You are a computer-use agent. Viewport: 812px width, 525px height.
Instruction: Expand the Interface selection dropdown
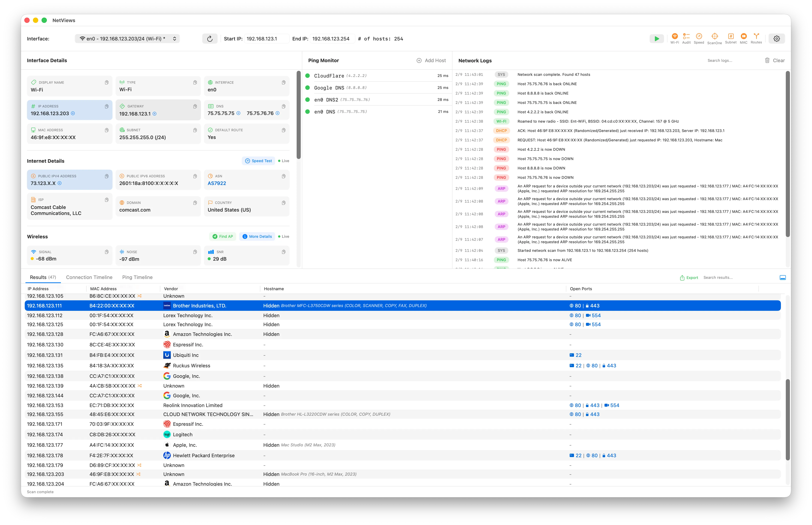[127, 39]
